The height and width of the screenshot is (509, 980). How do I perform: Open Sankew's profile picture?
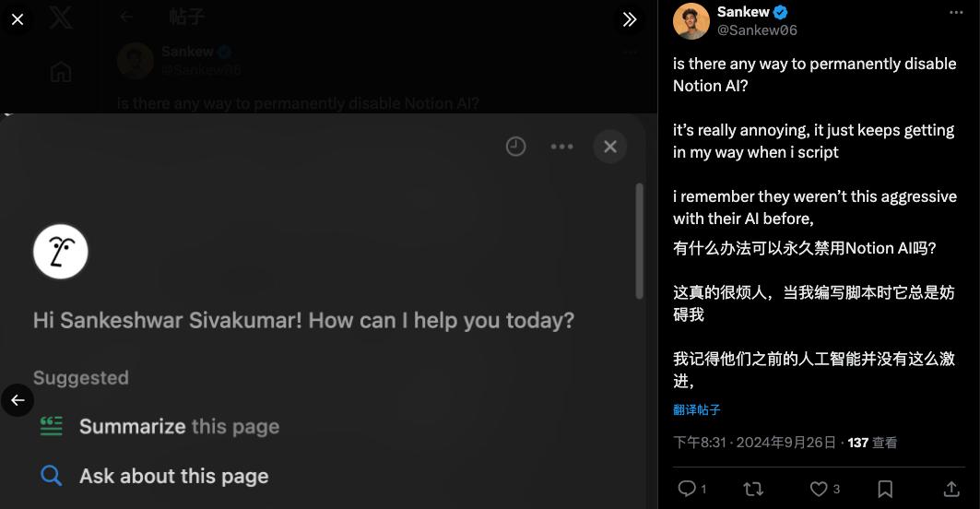pos(691,20)
